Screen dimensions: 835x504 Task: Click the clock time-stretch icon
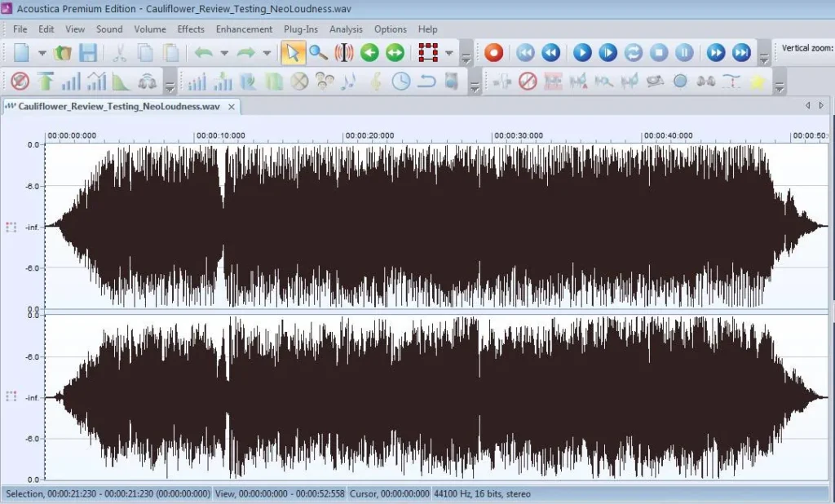click(x=401, y=82)
